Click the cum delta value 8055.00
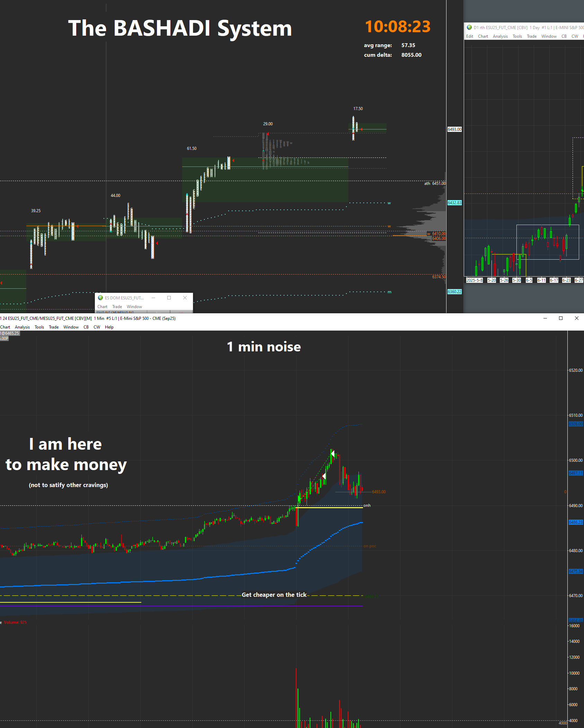 click(412, 55)
